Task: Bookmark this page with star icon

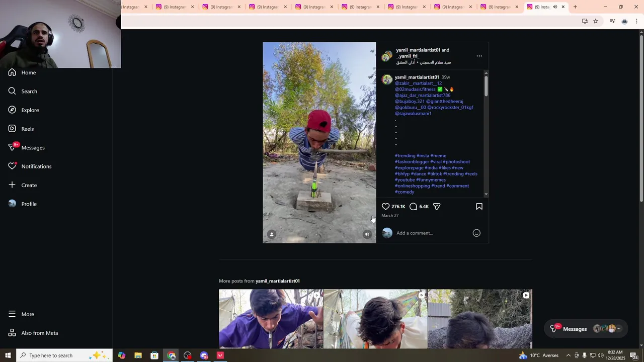Action: 596,21
